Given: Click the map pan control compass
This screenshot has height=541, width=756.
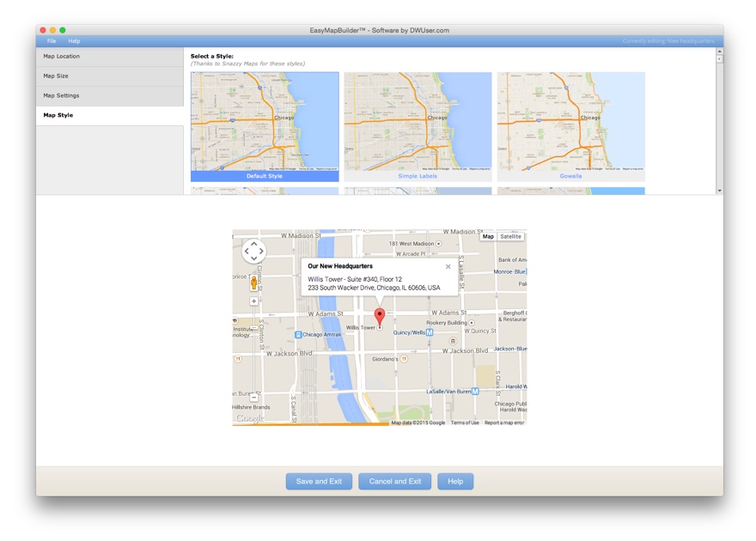Looking at the screenshot, I should coord(253,252).
